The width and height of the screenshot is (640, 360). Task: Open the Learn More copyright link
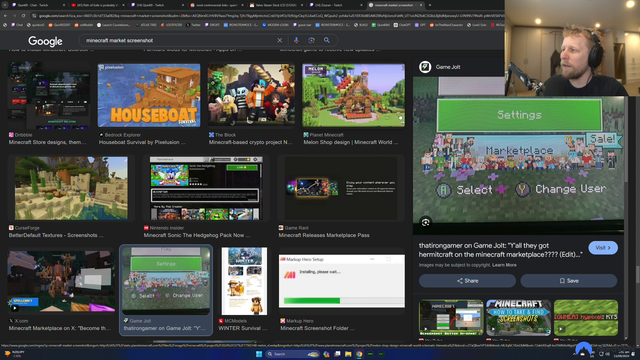point(504,265)
